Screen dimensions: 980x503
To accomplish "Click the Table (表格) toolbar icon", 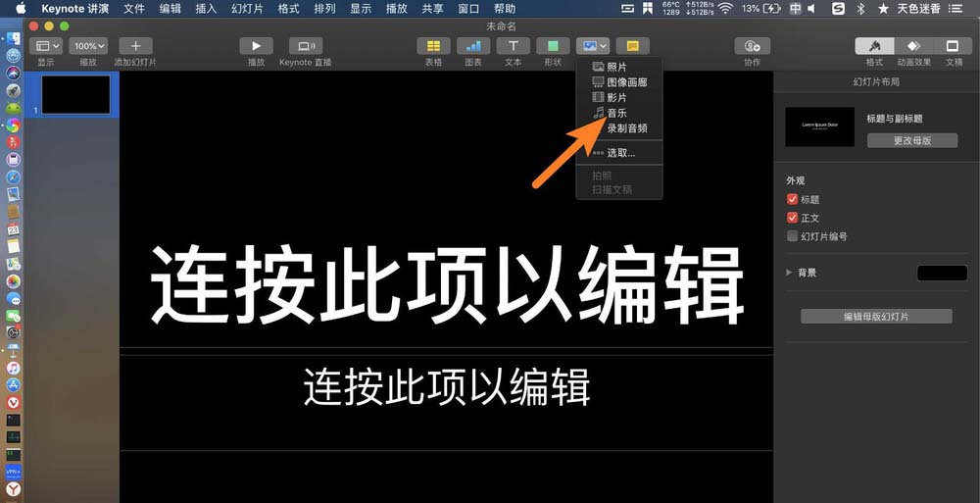I will coord(433,46).
